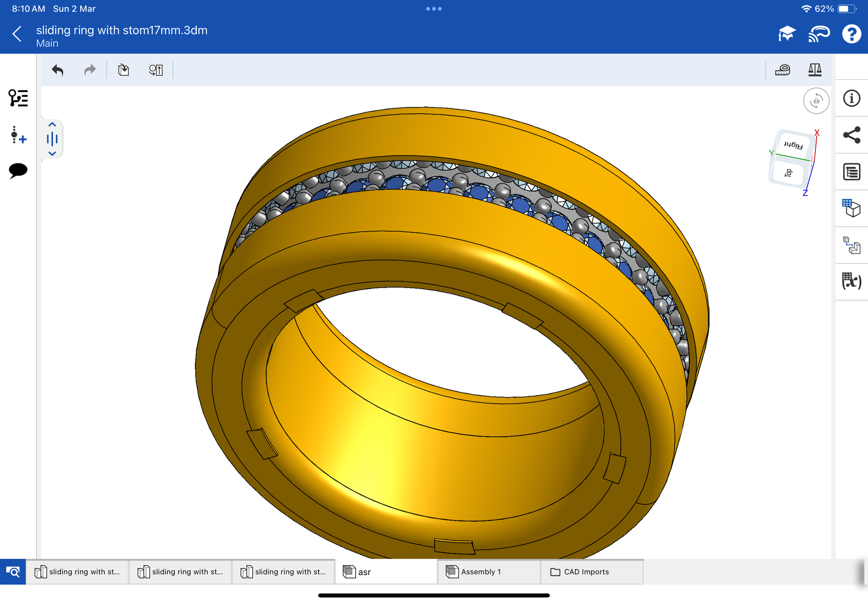Click the redo arrow in toolbar
Viewport: 868px width, 603px height.
point(90,70)
